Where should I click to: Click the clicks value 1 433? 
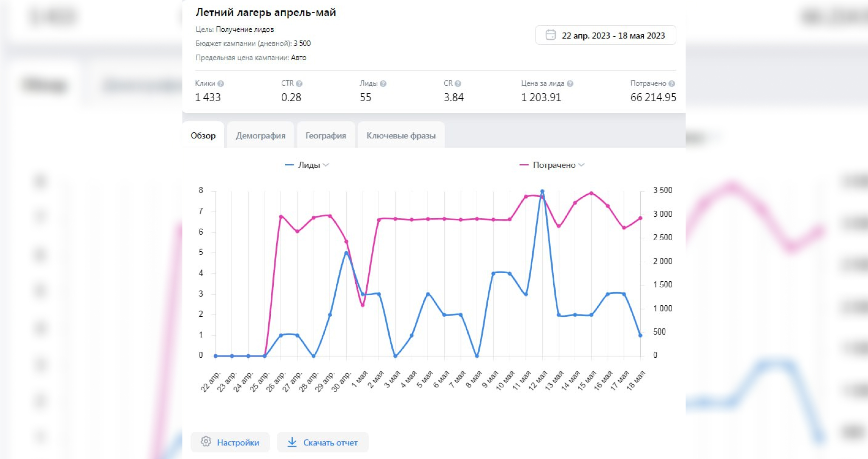point(208,97)
